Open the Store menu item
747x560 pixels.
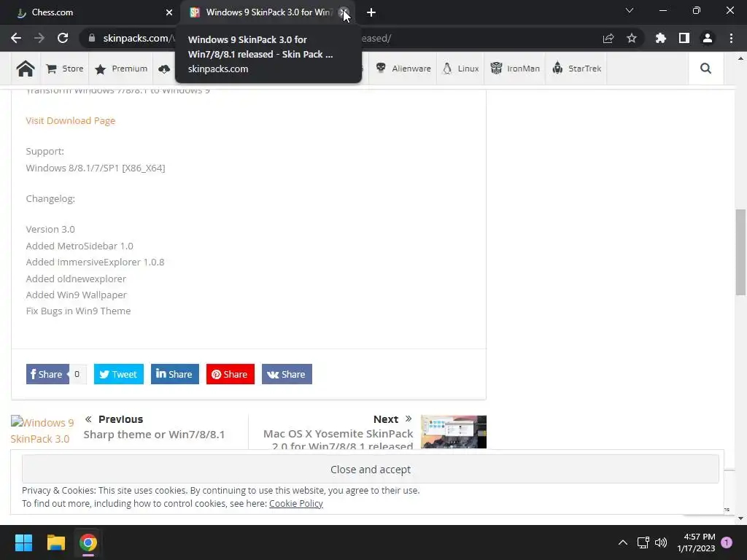point(64,69)
